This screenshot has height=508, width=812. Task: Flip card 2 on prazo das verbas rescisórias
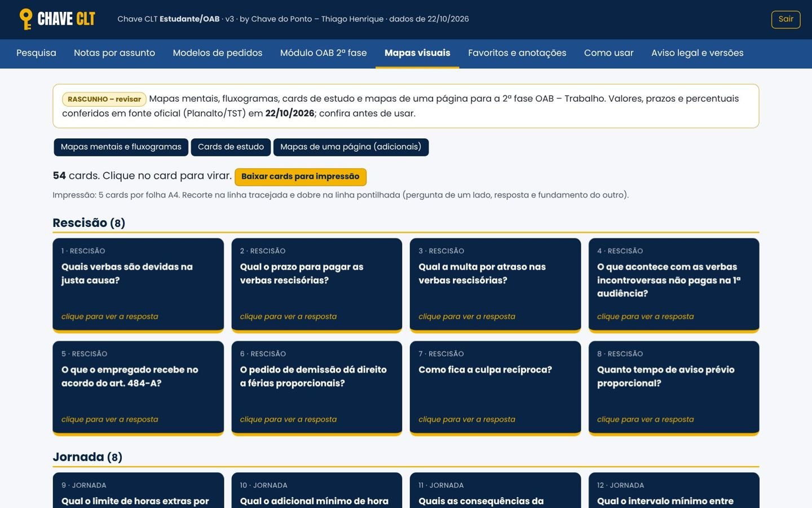[317, 286]
